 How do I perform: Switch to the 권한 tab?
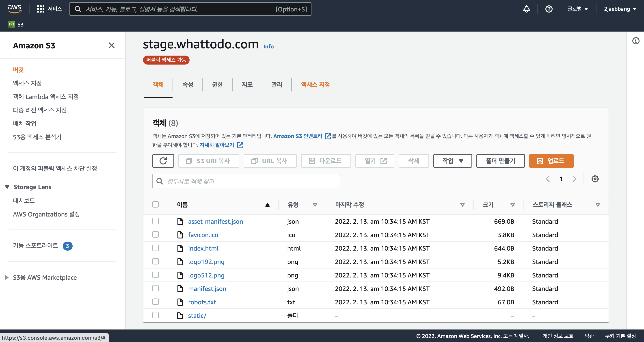pos(217,85)
